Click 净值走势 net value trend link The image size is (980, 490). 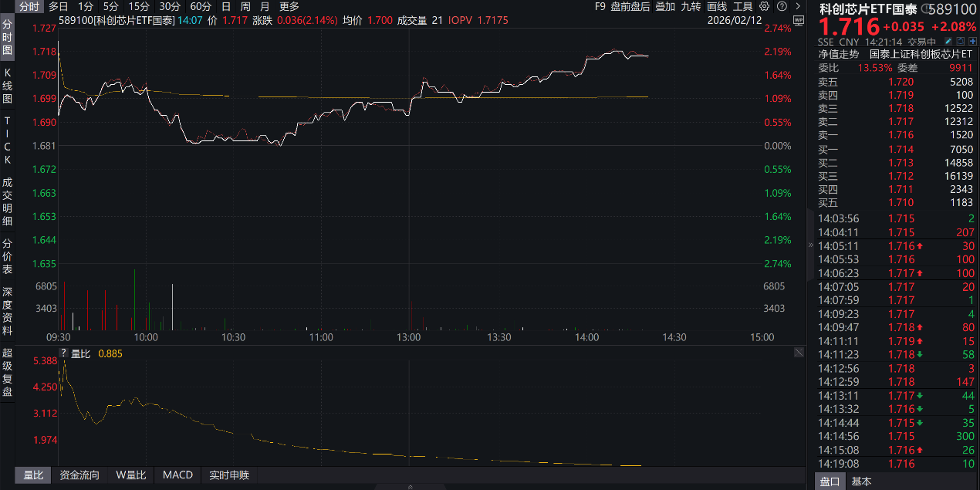(838, 54)
